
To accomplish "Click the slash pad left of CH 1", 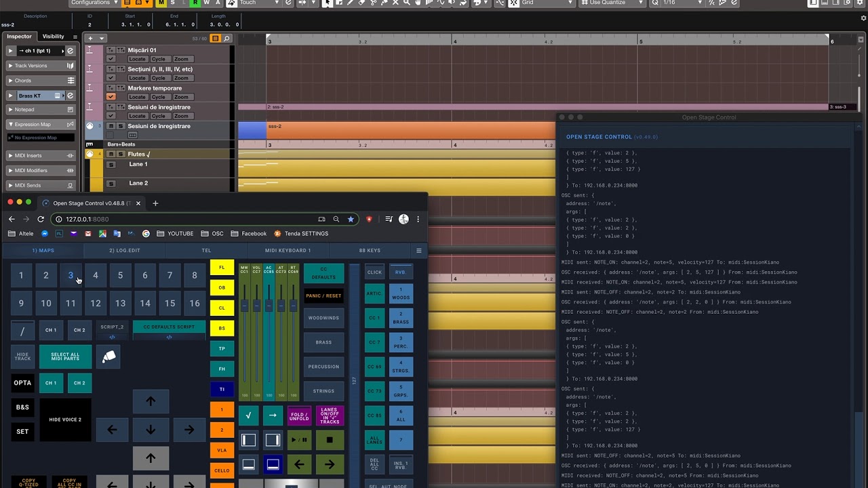I will point(22,331).
